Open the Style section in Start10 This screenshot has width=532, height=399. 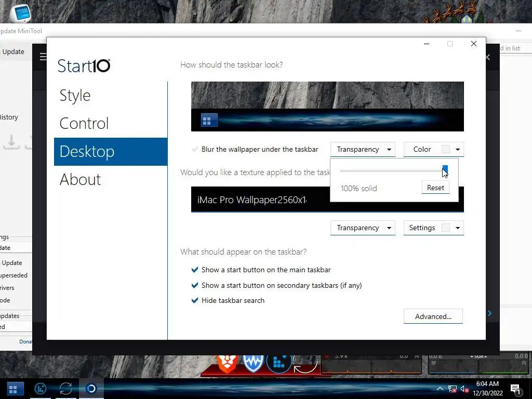point(75,96)
